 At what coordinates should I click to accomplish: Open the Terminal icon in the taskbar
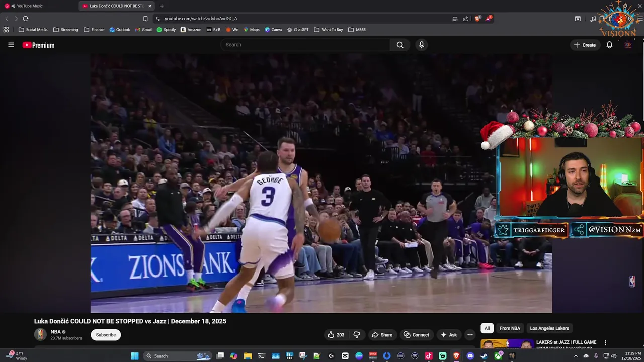(261, 356)
